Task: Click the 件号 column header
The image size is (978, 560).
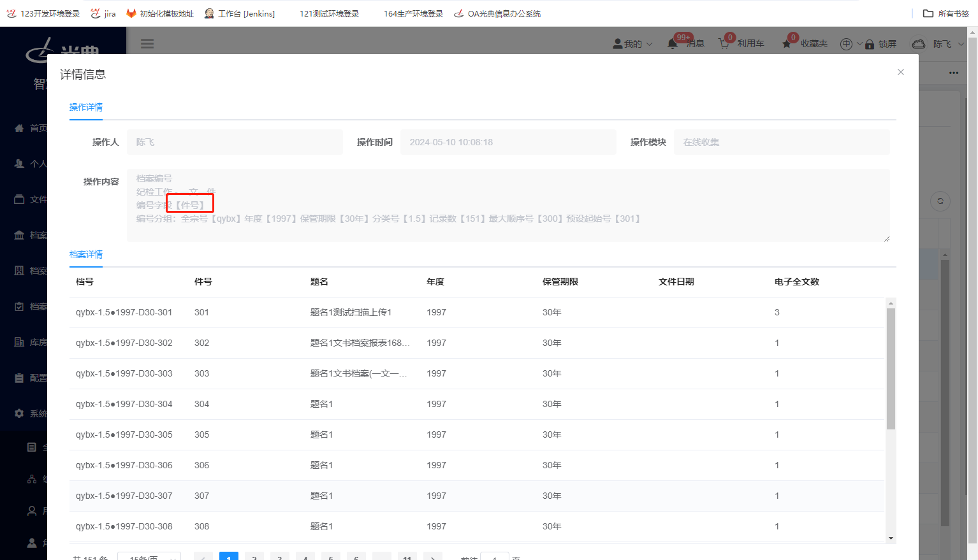Action: point(203,282)
